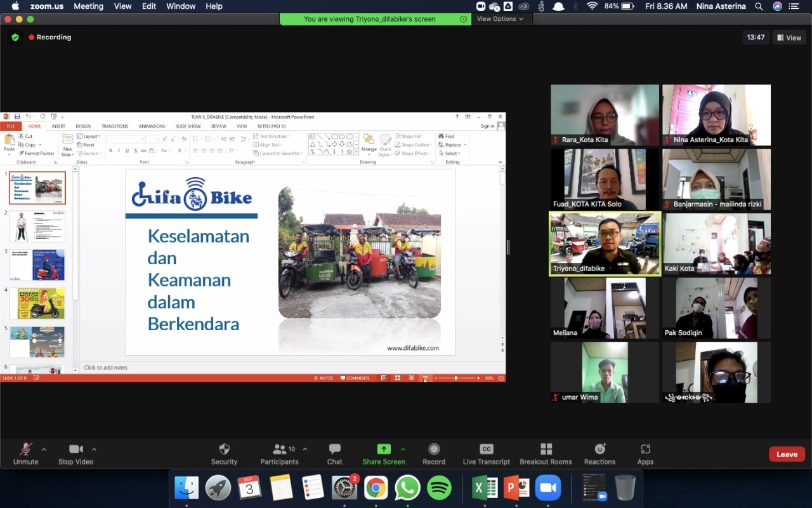Click the www.difabike.com link on slide
Image resolution: width=812 pixels, height=508 pixels.
click(x=413, y=348)
